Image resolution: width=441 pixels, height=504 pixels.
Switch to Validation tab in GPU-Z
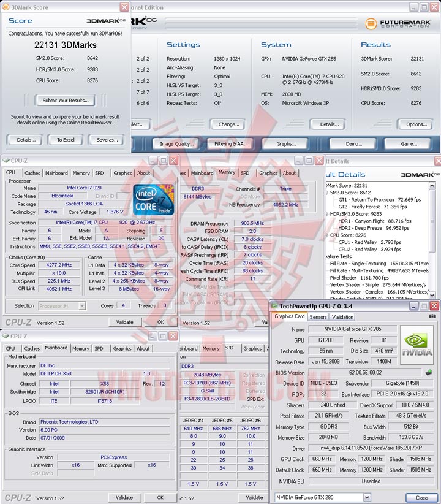(x=342, y=317)
